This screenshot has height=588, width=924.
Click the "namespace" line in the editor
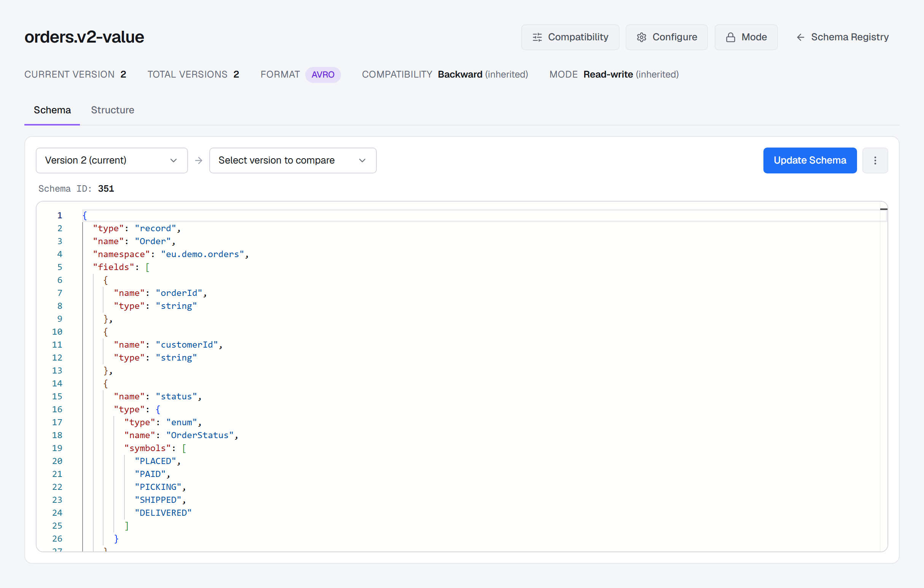pos(171,254)
